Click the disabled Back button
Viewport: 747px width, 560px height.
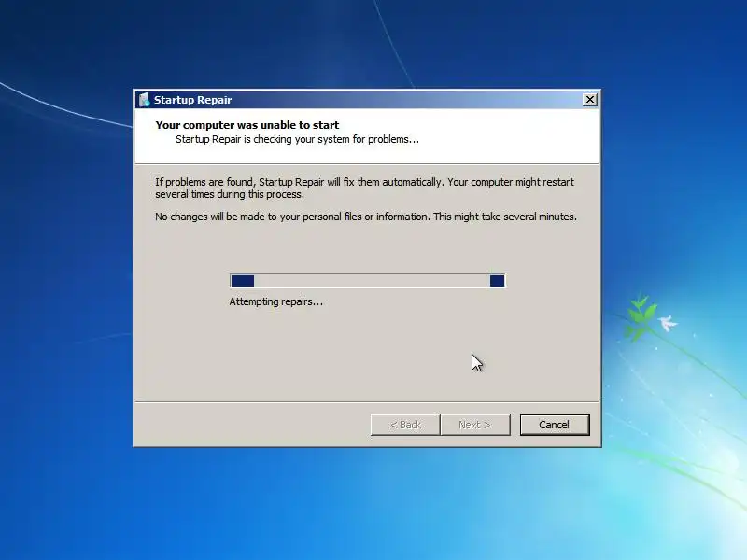(405, 425)
